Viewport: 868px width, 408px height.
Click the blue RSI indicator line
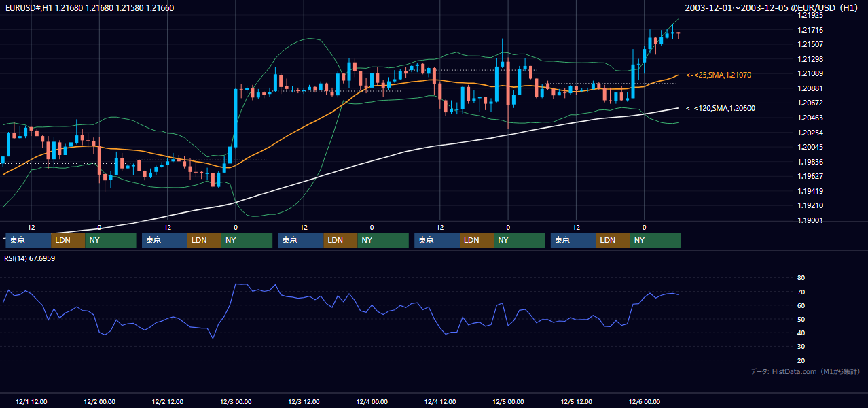pos(340,301)
